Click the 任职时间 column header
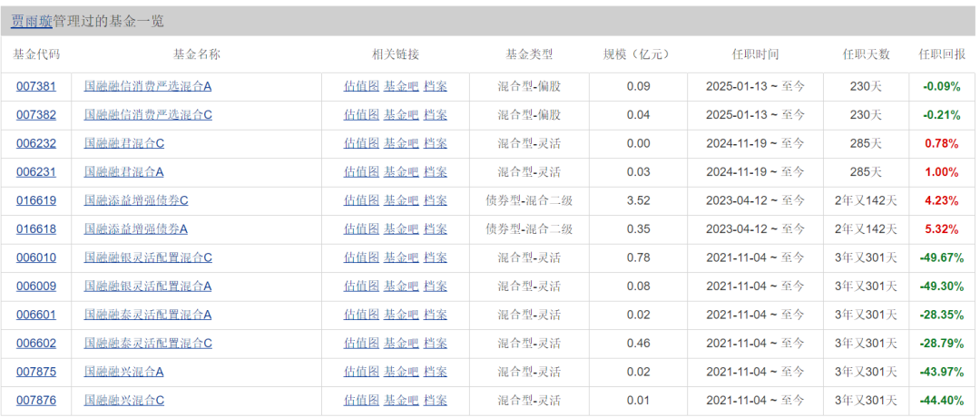The width and height of the screenshot is (980, 417). coord(755,54)
